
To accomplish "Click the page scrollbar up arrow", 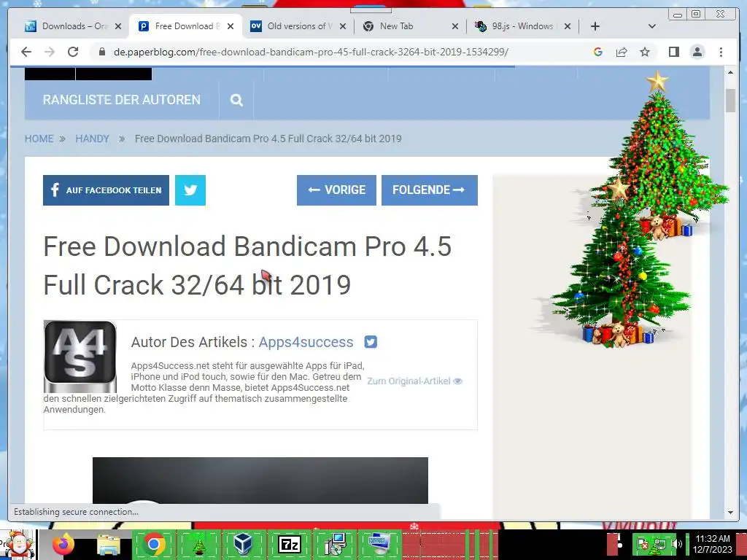I will tap(730, 72).
